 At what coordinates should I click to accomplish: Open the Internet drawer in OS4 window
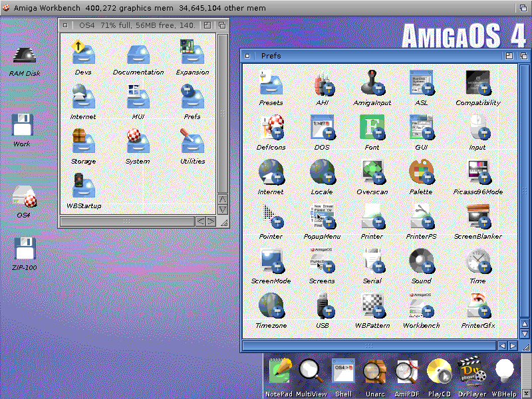tap(83, 97)
